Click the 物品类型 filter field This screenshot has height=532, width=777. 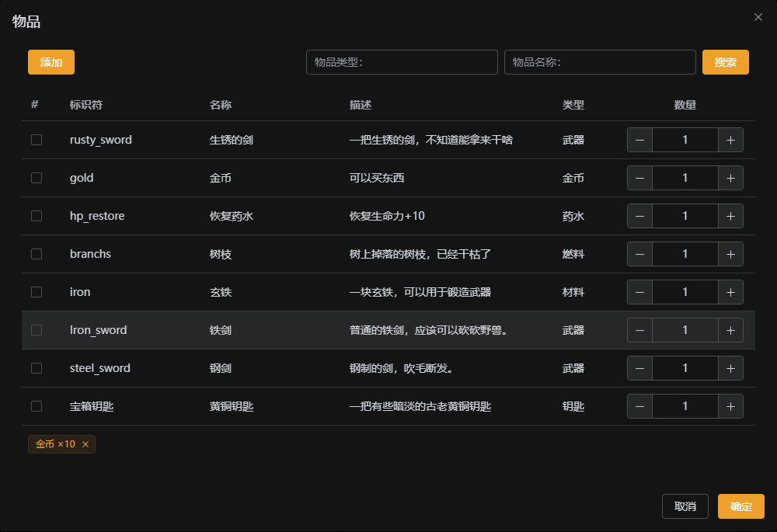click(x=402, y=62)
